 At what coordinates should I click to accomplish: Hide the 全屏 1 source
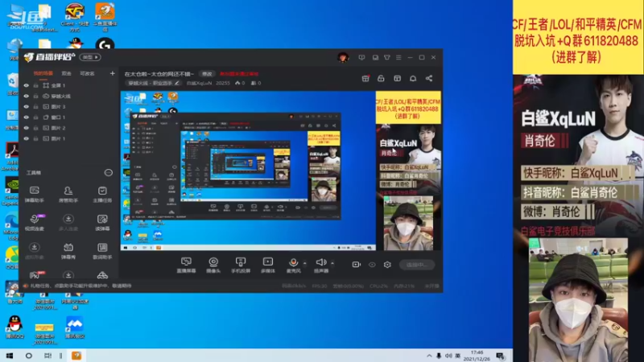click(27, 85)
